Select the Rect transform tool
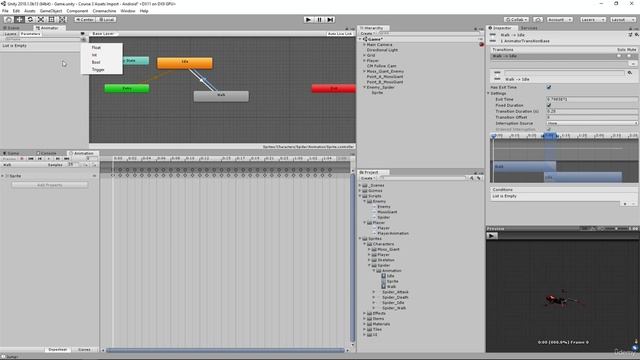 (51, 20)
